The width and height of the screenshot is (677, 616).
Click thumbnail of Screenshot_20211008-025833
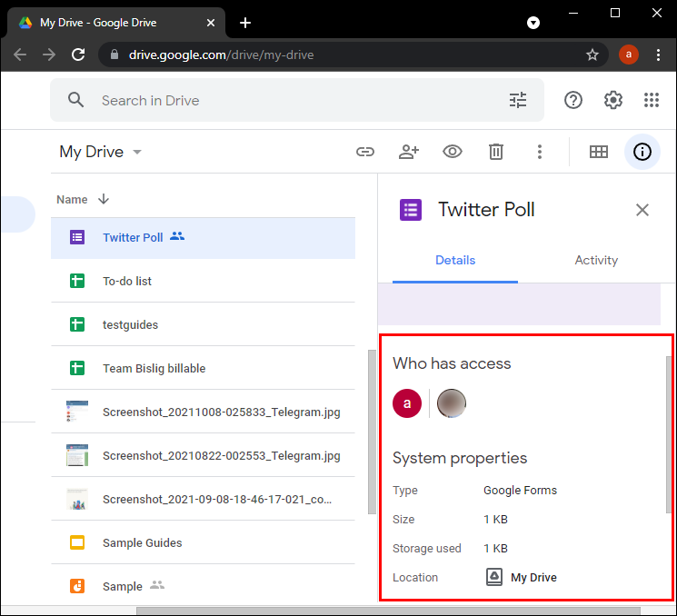click(x=77, y=412)
